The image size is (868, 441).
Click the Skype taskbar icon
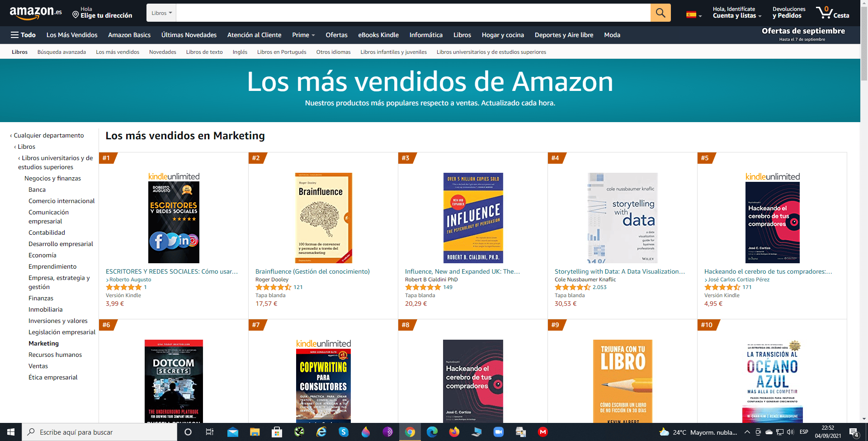[344, 432]
